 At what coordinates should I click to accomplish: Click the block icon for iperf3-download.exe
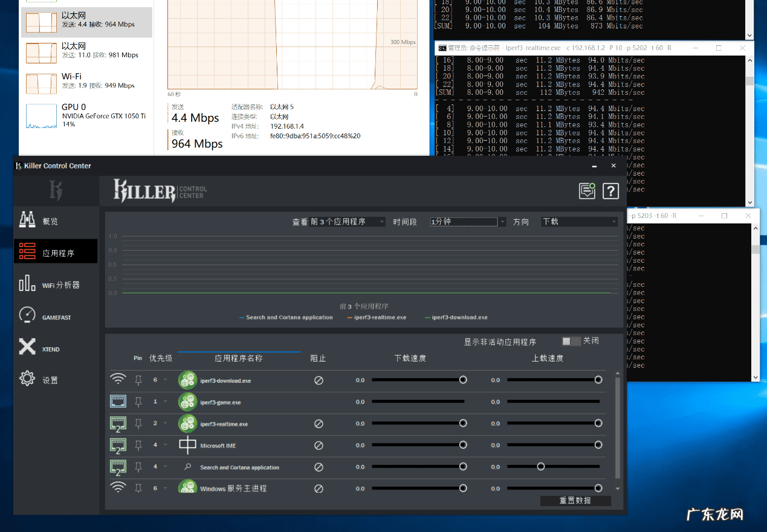(x=319, y=380)
